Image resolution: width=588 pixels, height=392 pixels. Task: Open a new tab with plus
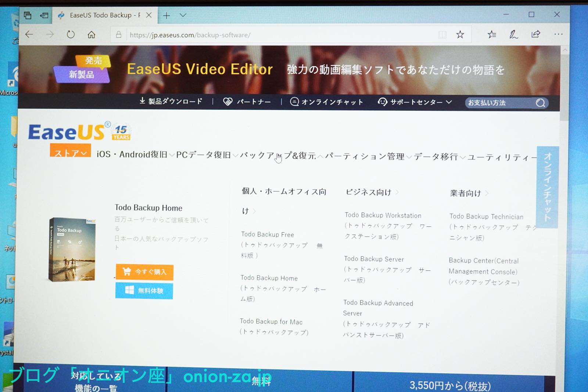pyautogui.click(x=166, y=15)
